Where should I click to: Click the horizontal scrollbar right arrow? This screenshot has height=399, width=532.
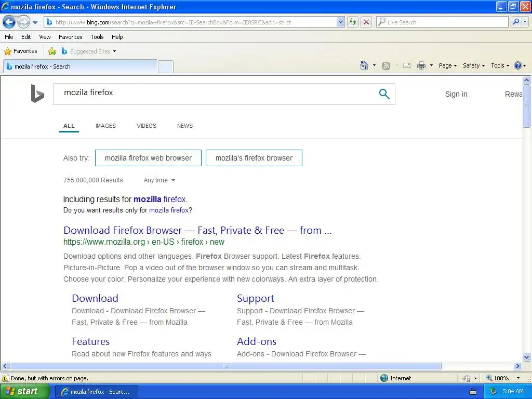click(517, 366)
